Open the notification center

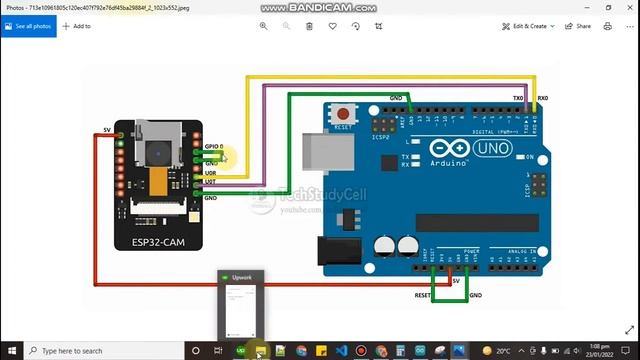click(625, 351)
